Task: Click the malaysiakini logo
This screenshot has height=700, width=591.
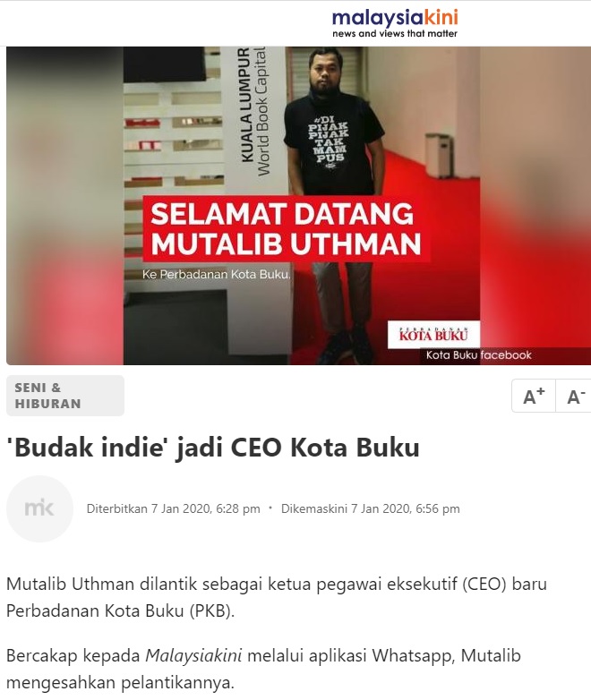Action: coord(395,23)
